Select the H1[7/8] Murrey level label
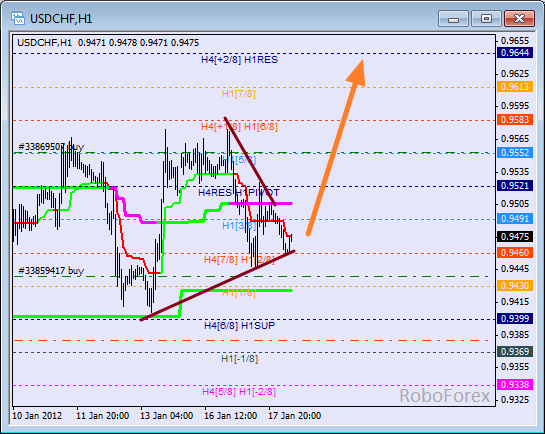545x434 pixels. [x=238, y=94]
